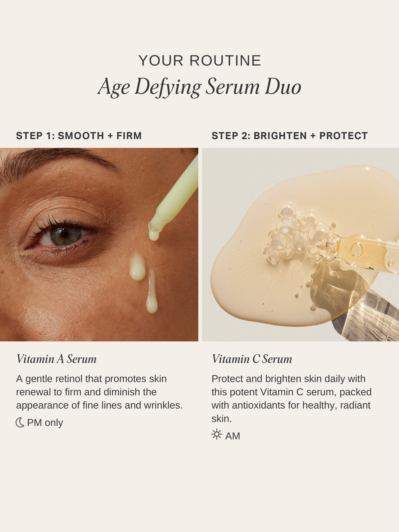Click the Age Defying Serum Duo title

click(199, 87)
